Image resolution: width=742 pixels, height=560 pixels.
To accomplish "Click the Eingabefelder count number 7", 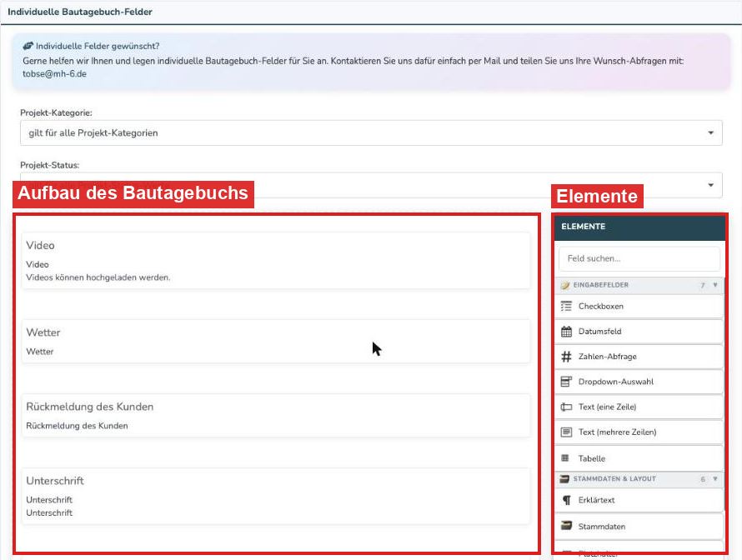I will (703, 285).
